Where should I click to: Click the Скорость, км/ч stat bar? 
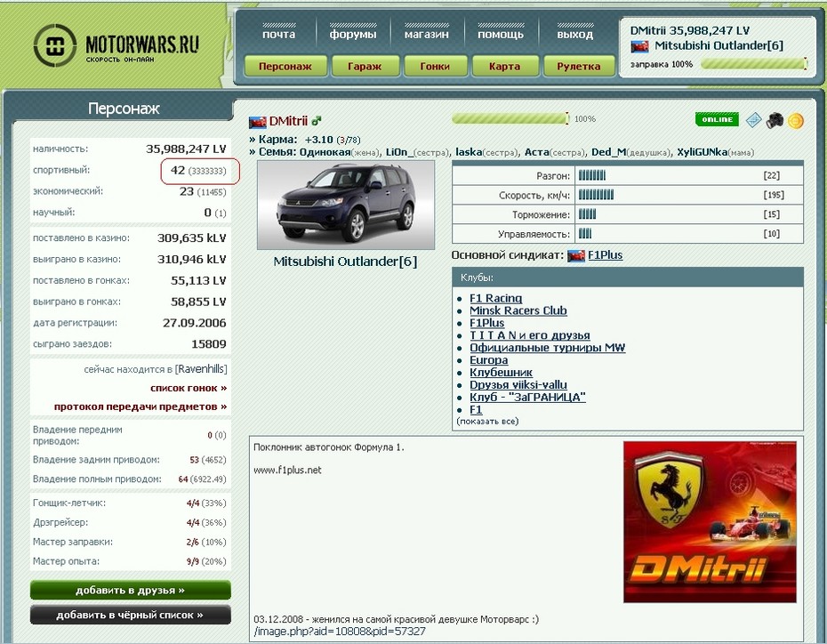coord(596,195)
